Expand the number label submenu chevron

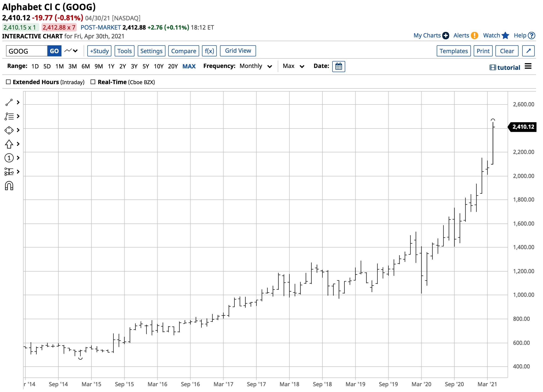[x=18, y=158]
